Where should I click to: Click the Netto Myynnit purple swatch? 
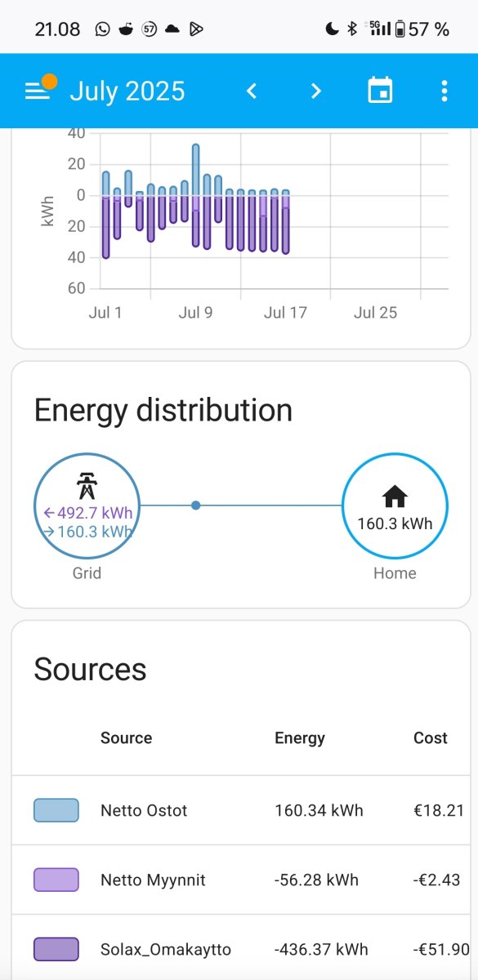point(56,880)
